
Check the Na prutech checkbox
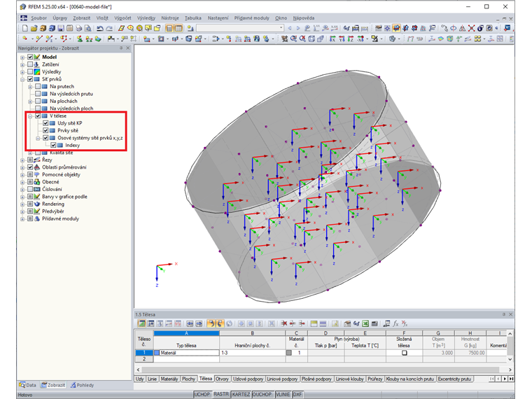(38, 87)
